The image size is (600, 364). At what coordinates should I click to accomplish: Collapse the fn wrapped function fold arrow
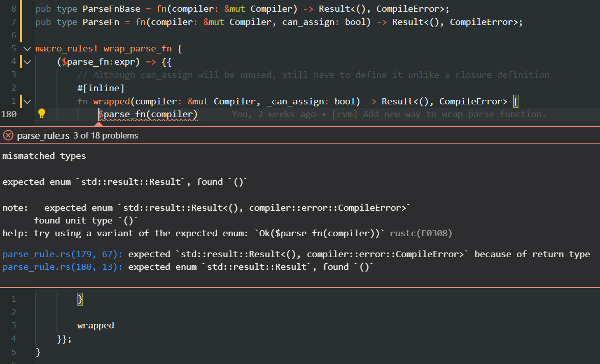(x=27, y=101)
